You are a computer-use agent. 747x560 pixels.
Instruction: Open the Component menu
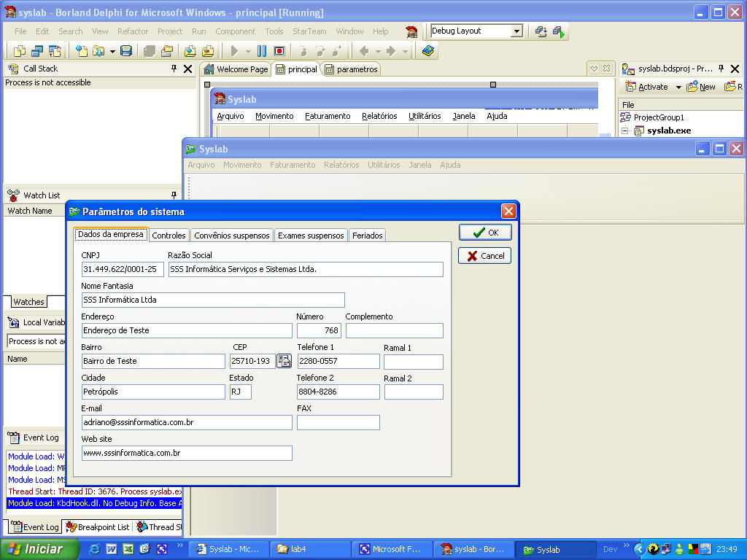pyautogui.click(x=236, y=31)
